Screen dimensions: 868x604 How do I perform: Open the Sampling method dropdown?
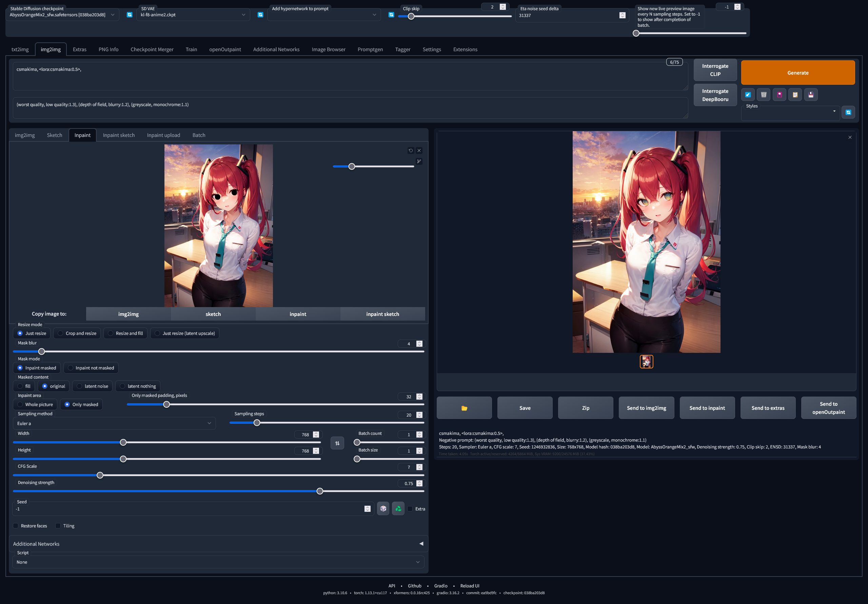tap(114, 423)
